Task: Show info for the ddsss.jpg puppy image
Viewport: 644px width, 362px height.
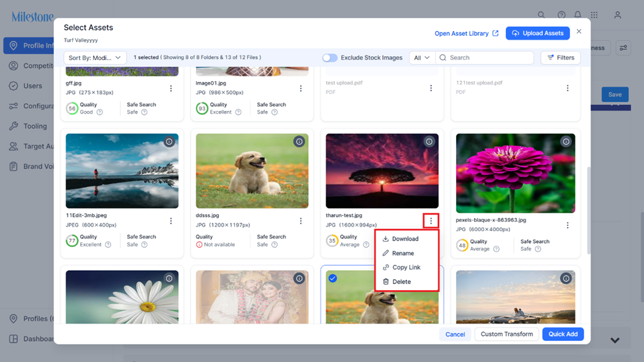Action: (299, 141)
